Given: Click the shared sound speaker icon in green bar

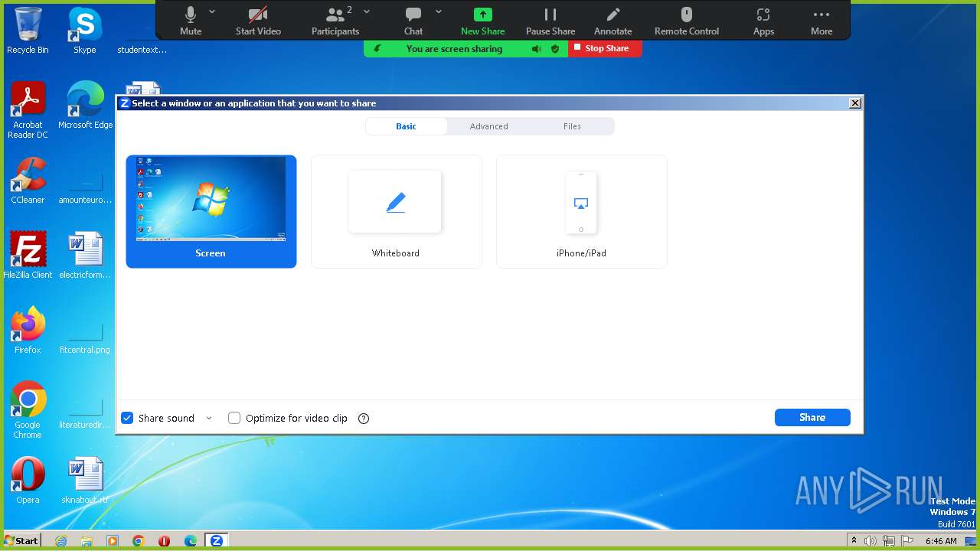Looking at the screenshot, I should 537,49.
